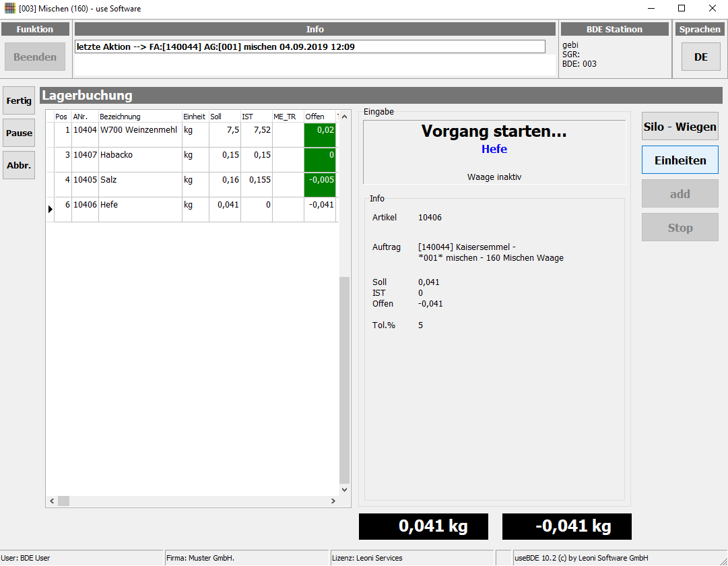Screen dimensions: 728x566
Task: Click the Soll column header
Action: pyautogui.click(x=225, y=117)
